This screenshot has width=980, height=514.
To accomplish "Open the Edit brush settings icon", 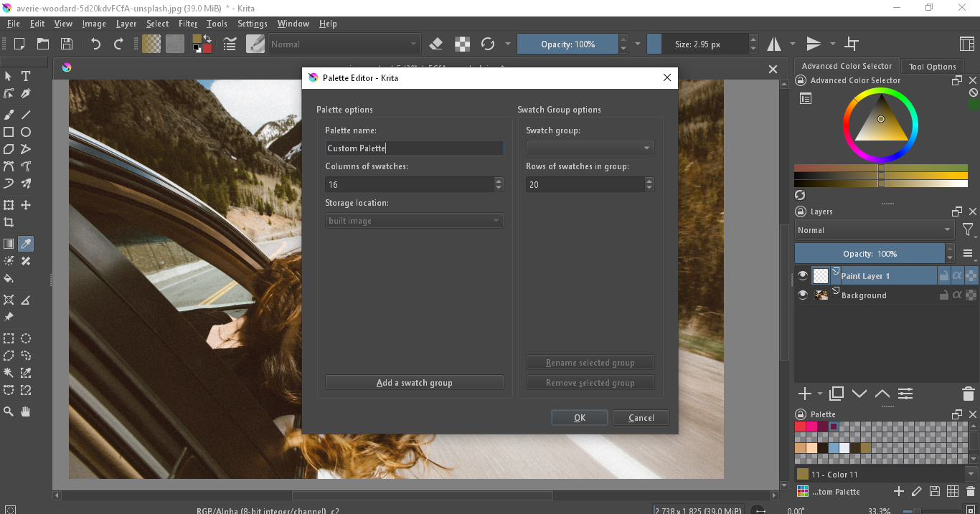I will pos(230,44).
